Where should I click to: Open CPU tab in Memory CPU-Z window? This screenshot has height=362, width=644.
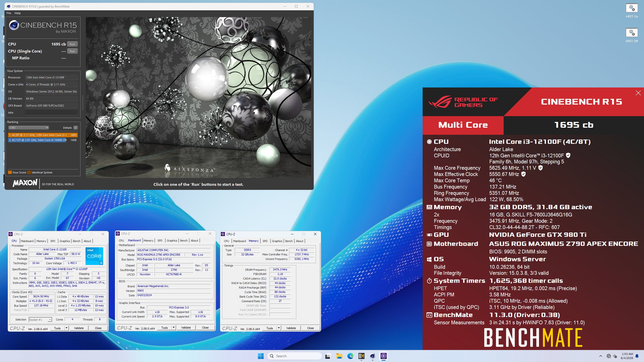(x=226, y=241)
